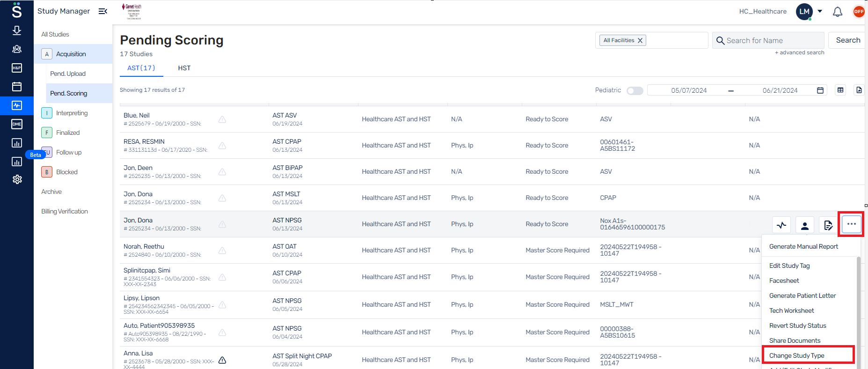Viewport: 868px width, 369px height.
Task: Open the DME sidebar icon
Action: pos(17,124)
